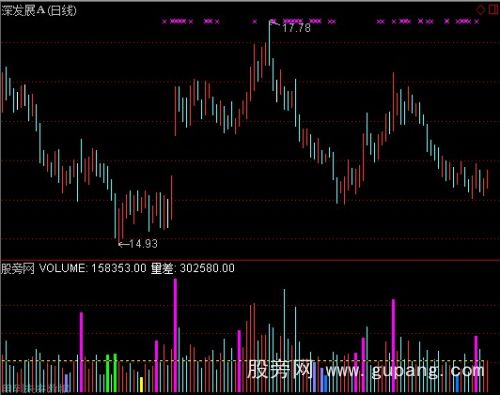Click the VOLUME: 158353.00 indicator readout
This screenshot has height=395, width=500.
pyautogui.click(x=93, y=268)
